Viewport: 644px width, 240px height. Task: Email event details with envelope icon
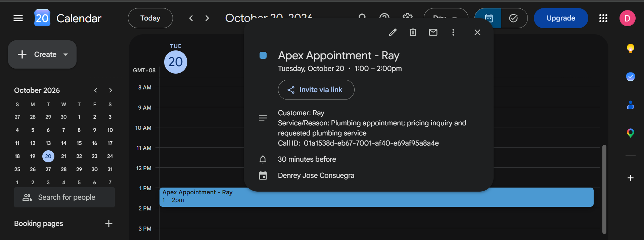[433, 32]
